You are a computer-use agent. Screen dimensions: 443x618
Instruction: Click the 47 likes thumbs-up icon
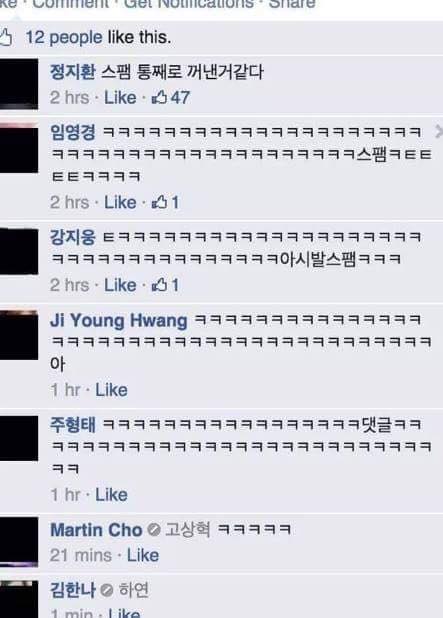point(159,97)
